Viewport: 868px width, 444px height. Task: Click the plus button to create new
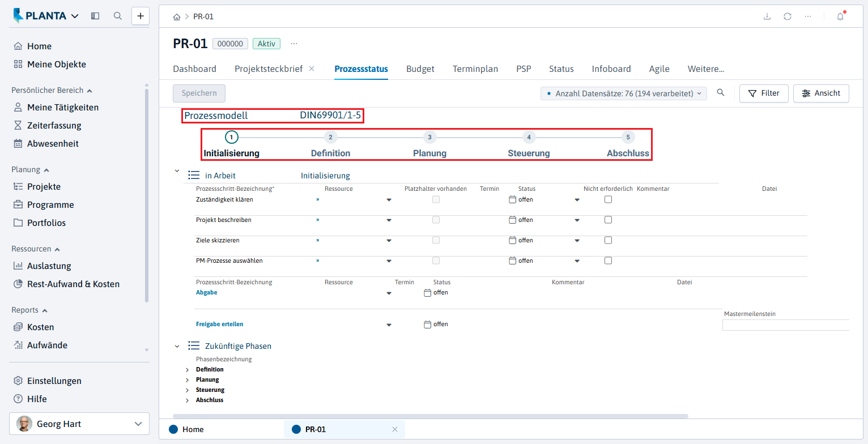(141, 16)
